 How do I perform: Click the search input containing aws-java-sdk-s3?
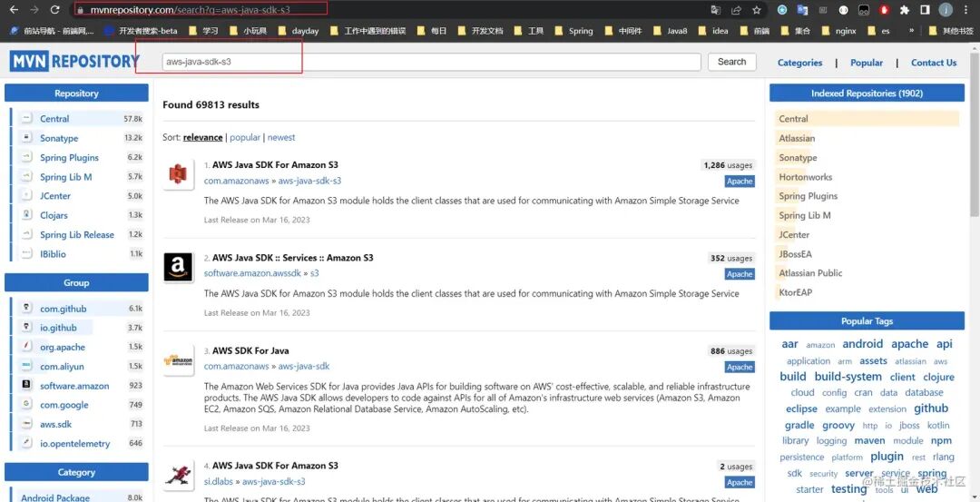click(x=431, y=62)
